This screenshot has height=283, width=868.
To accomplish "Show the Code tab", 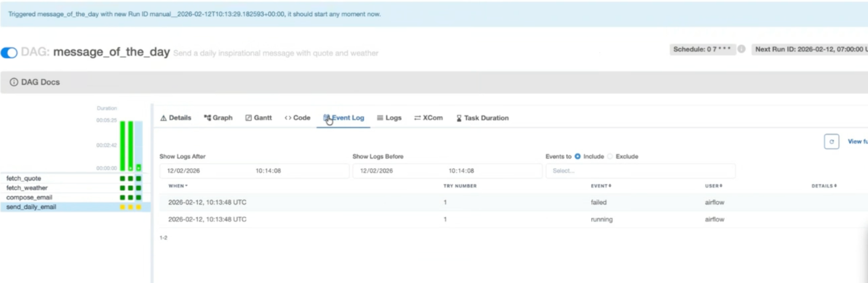I will tap(297, 118).
